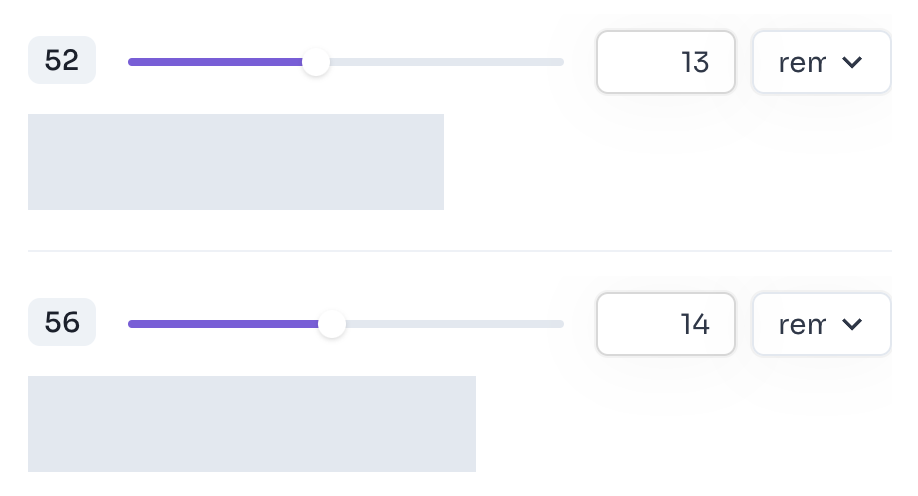Focus the input field showing 14
The image size is (918, 496).
click(x=666, y=324)
